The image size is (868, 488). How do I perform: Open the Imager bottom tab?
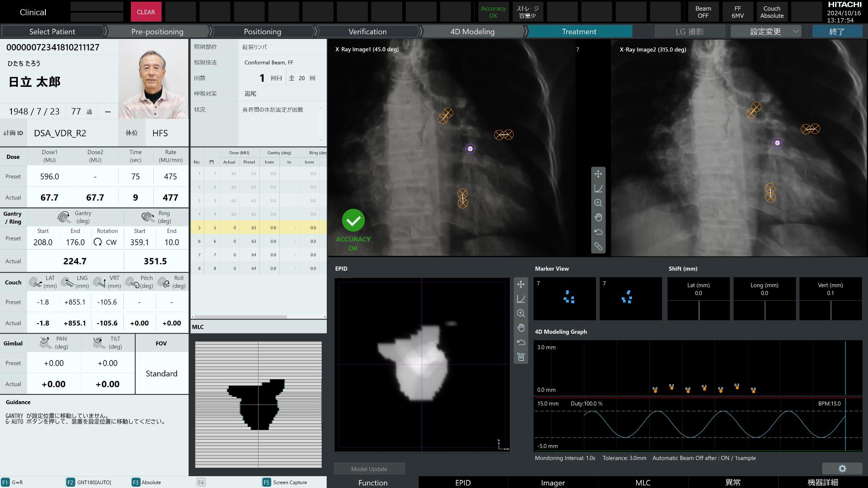pyautogui.click(x=553, y=482)
